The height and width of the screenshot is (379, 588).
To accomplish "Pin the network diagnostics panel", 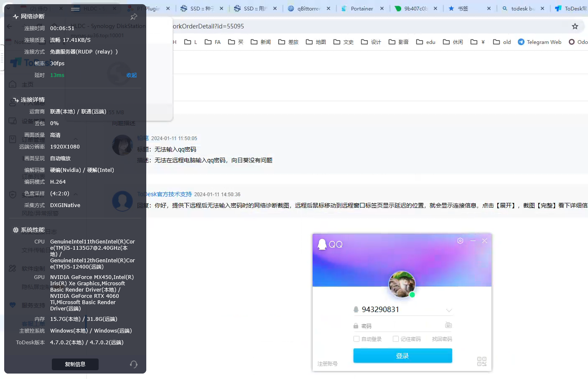I will [x=134, y=17].
